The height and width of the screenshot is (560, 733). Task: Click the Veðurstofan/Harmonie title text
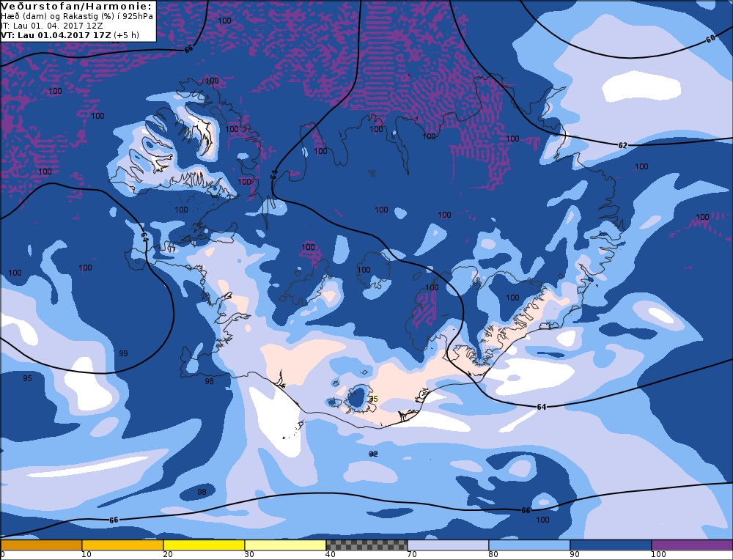pyautogui.click(x=77, y=6)
